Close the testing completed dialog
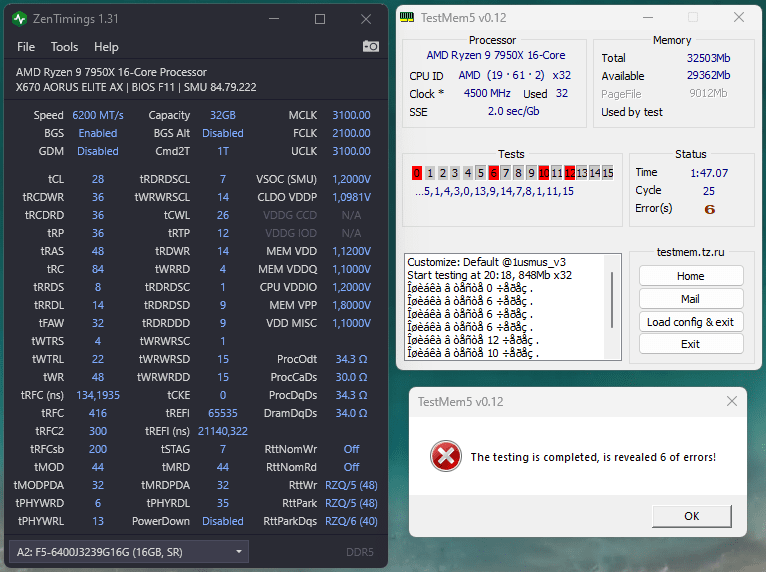Viewport: 766px width, 572px height. tap(731, 402)
